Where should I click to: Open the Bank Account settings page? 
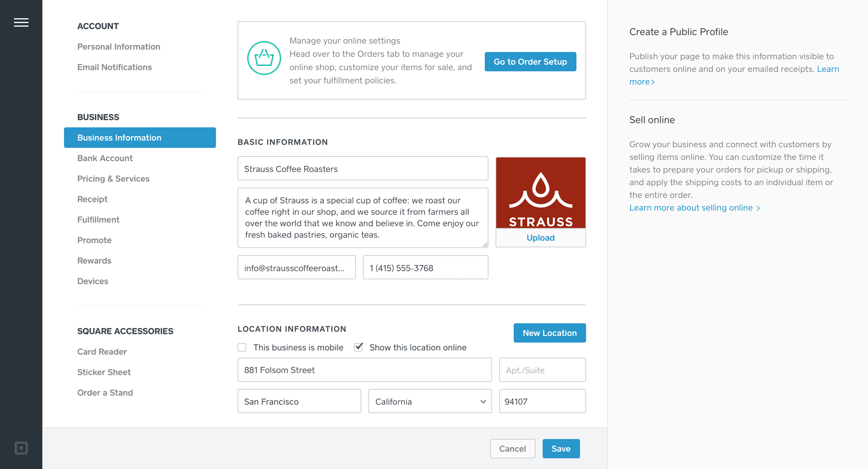tap(105, 158)
